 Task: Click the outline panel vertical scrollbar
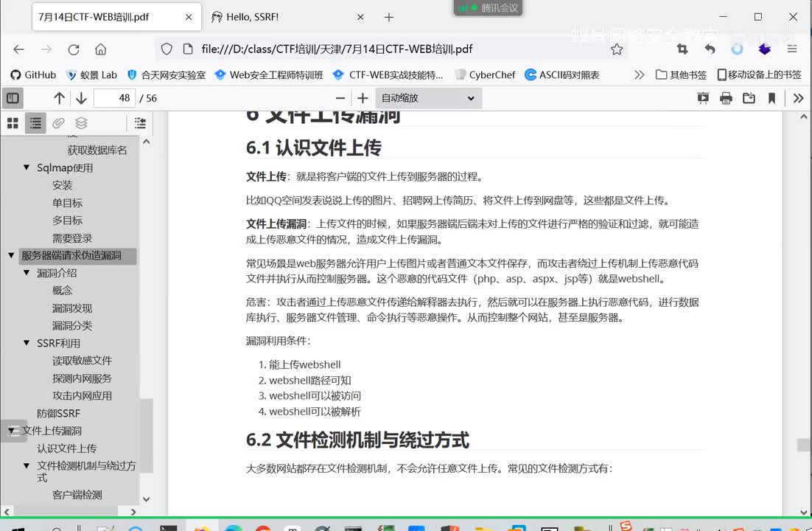click(x=147, y=436)
